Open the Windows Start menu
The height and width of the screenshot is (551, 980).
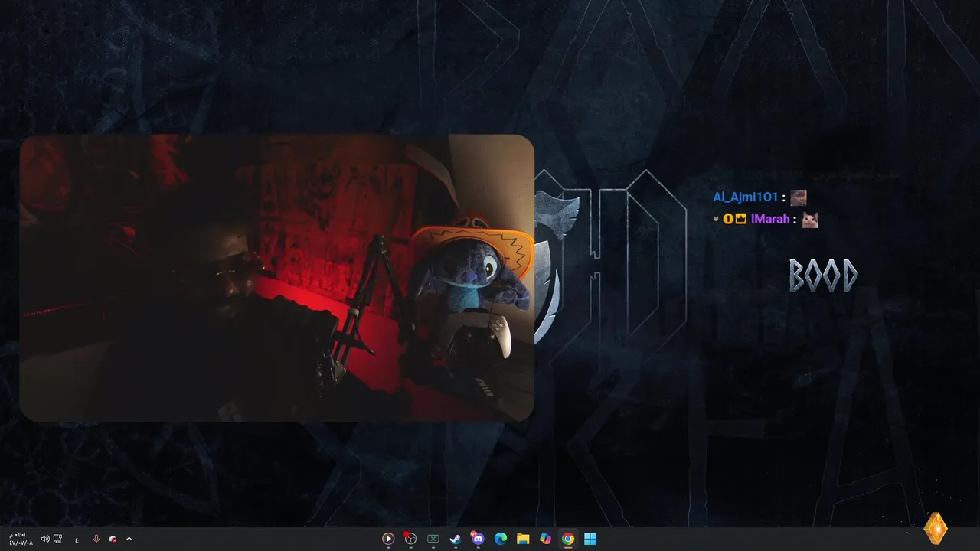point(590,539)
